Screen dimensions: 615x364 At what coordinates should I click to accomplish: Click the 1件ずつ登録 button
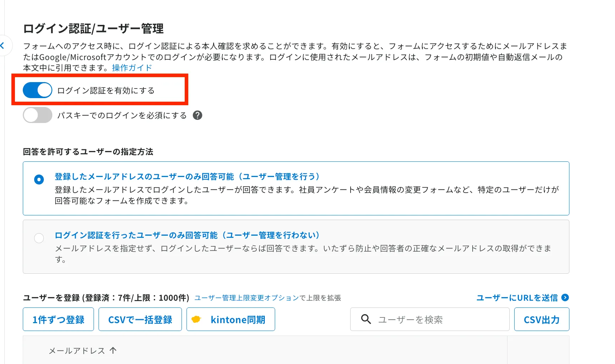coord(58,319)
